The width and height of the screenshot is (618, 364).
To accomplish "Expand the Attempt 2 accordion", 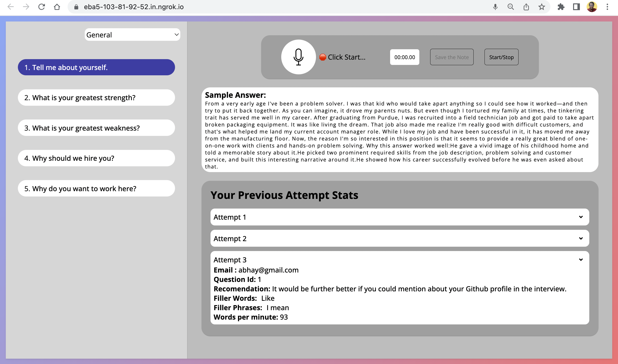I will click(x=400, y=238).
